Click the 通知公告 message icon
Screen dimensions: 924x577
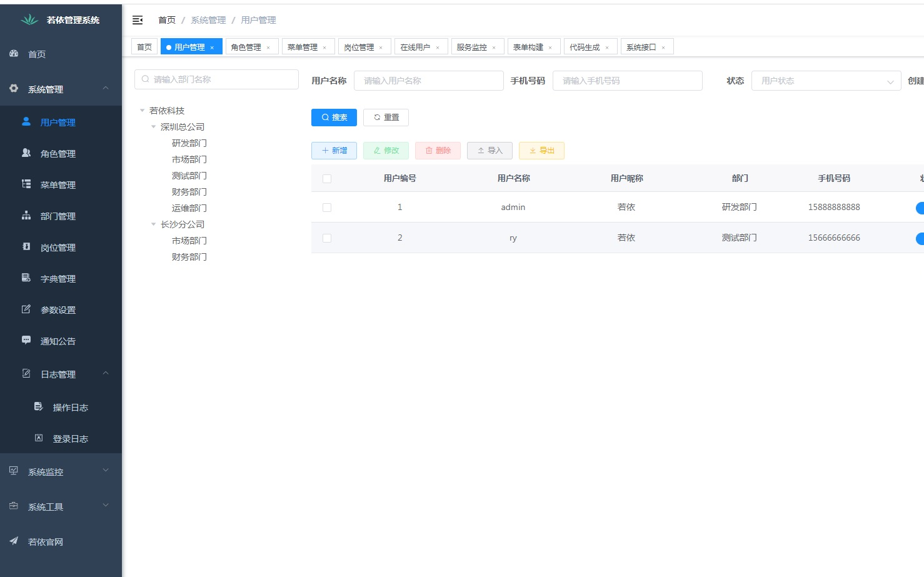(x=26, y=341)
